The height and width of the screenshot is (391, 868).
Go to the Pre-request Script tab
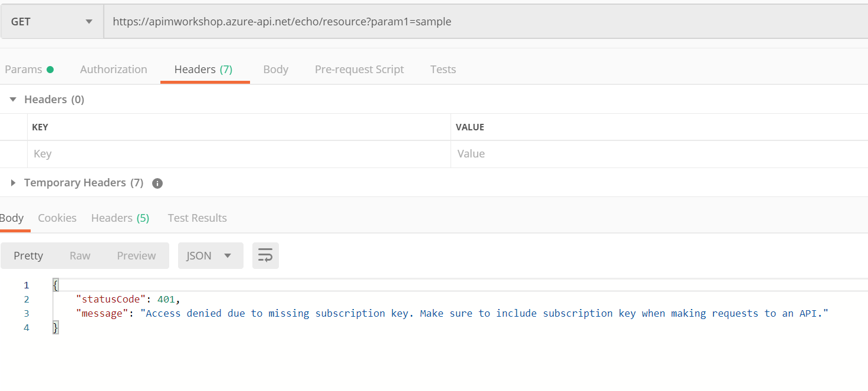point(359,70)
